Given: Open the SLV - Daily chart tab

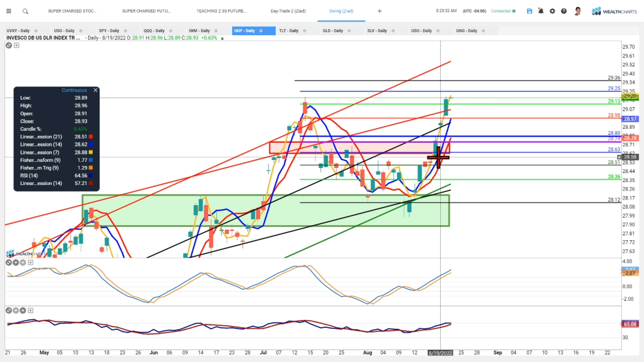Looking at the screenshot, I should pyautogui.click(x=377, y=31).
